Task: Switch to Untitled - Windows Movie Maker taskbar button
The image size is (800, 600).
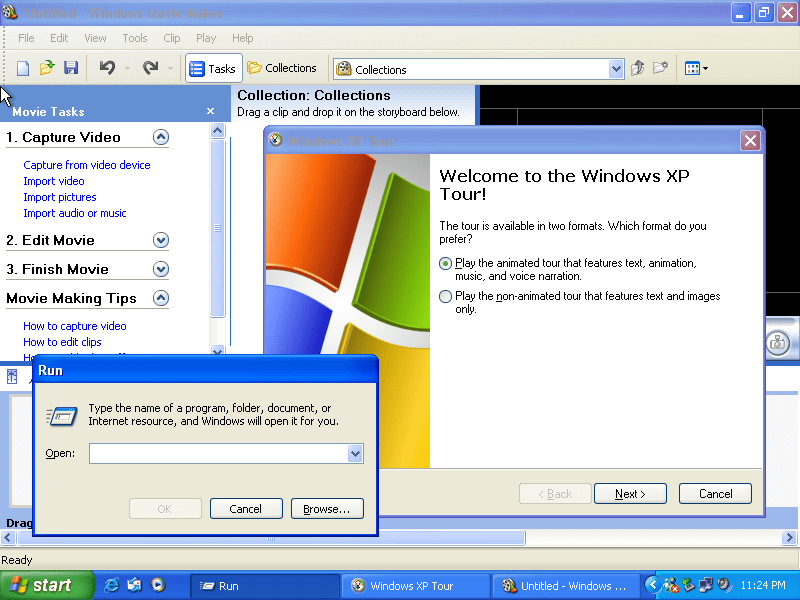Action: point(566,586)
